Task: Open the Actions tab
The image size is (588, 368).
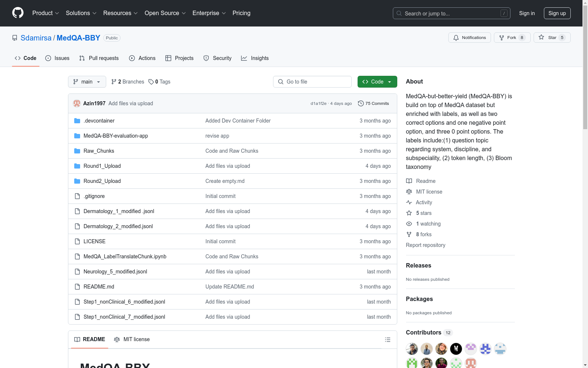Action: click(x=142, y=58)
